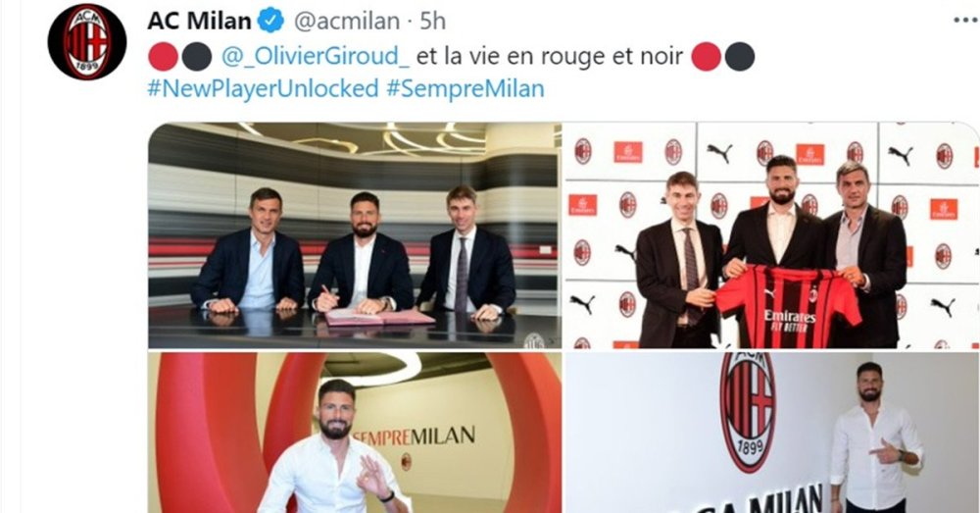980x513 pixels.
Task: Click the large ACM 1899 crest in photo
Action: [x=748, y=412]
